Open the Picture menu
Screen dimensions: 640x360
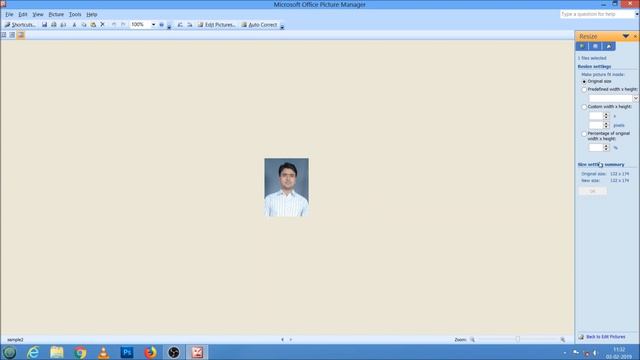56,14
